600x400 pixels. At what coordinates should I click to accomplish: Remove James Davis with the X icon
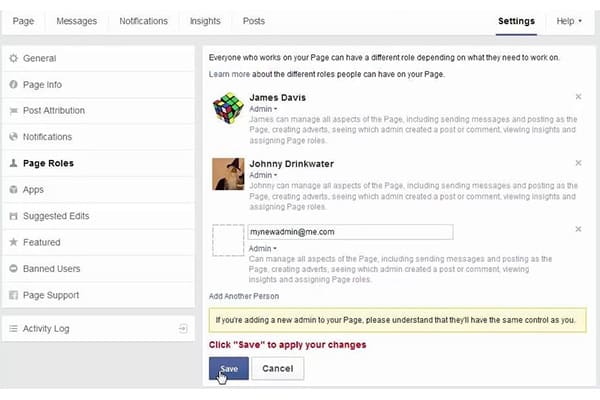(x=578, y=96)
